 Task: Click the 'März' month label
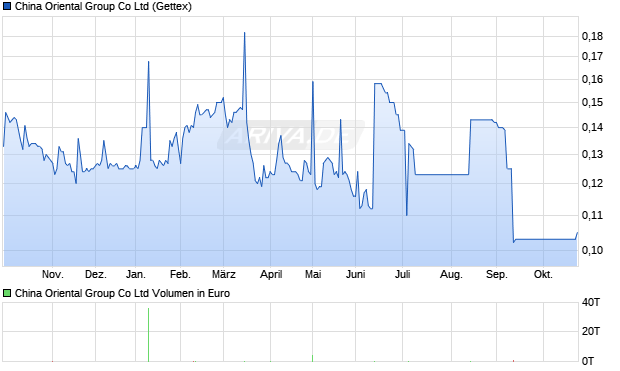click(x=224, y=274)
